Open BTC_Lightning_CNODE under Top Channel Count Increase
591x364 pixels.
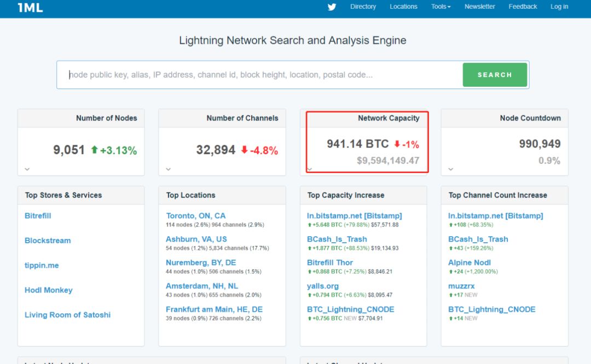(492, 309)
